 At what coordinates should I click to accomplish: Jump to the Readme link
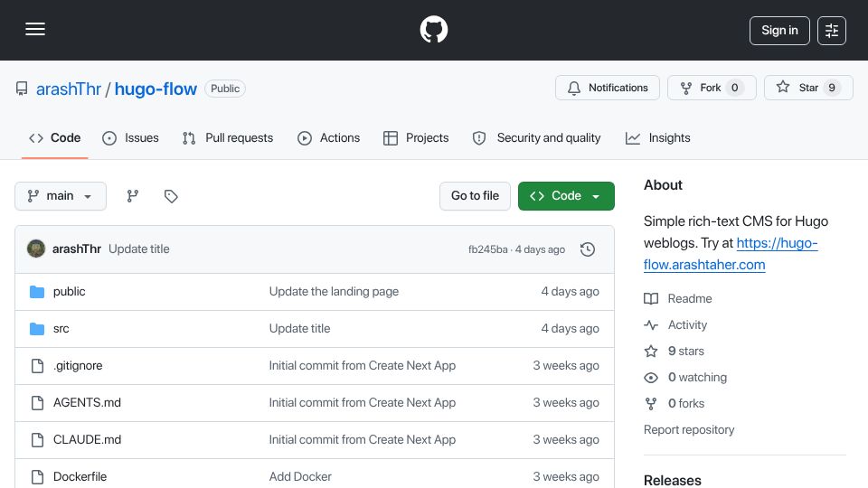[x=690, y=299]
